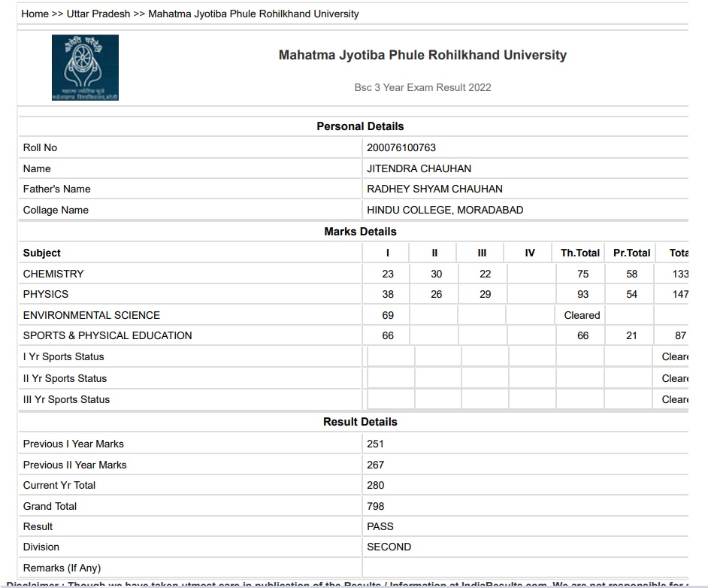
Task: Click 'Cleared' in the Environmental Science row
Action: 582,315
